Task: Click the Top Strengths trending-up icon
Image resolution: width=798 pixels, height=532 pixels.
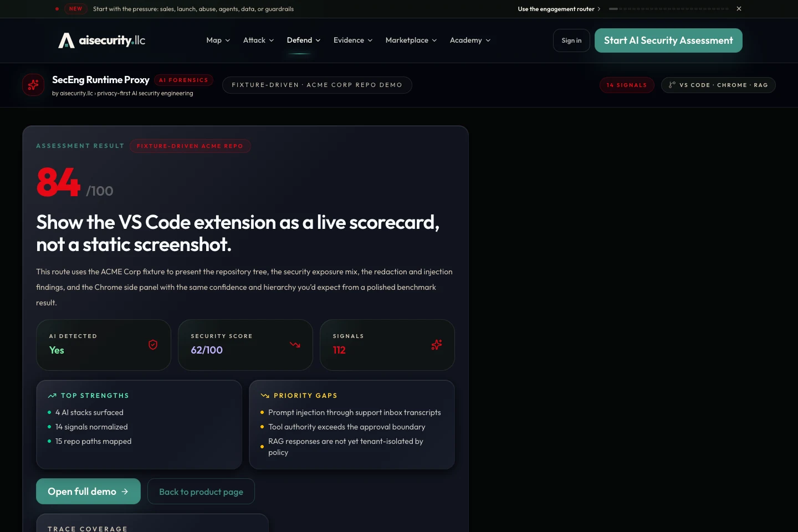Action: 52,396
